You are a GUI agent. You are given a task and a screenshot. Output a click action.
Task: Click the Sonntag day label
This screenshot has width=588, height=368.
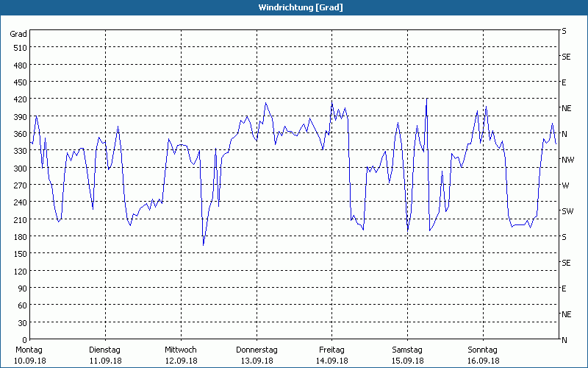[483, 350]
